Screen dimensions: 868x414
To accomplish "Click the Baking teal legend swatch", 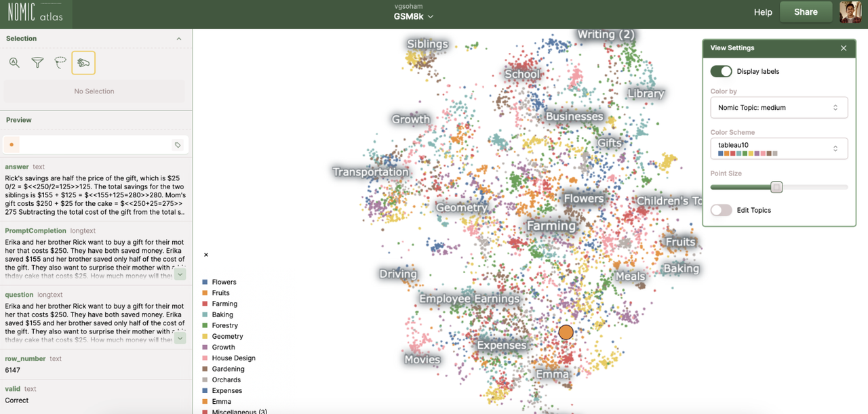I will (205, 314).
